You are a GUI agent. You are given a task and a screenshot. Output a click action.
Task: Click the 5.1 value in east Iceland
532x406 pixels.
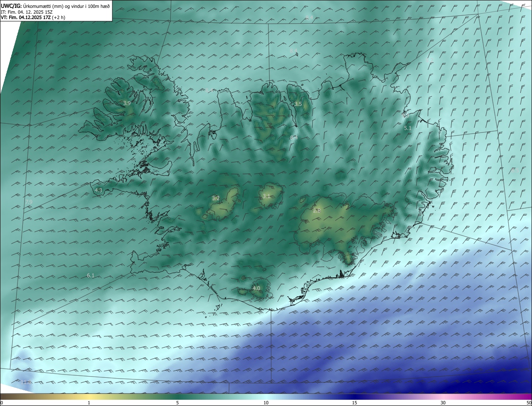(x=408, y=128)
